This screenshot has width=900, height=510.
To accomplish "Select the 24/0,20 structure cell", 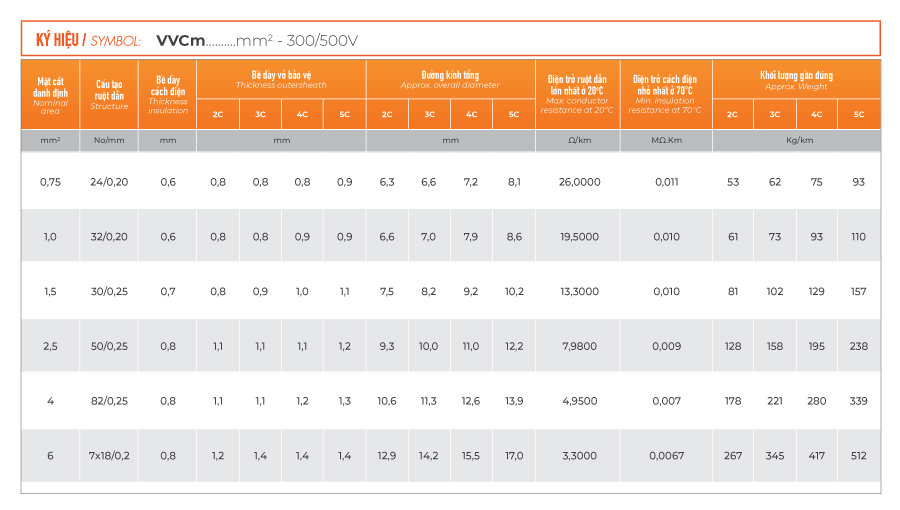I will coord(109,182).
